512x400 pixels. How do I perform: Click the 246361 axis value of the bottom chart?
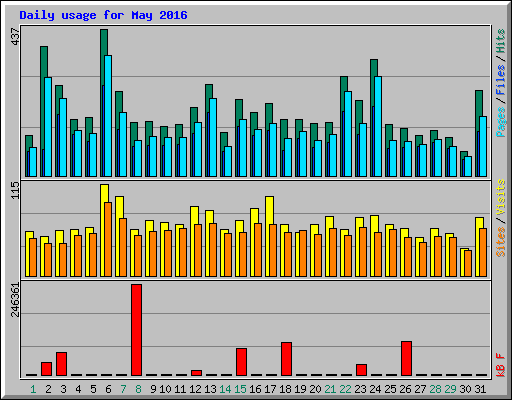click(15, 300)
